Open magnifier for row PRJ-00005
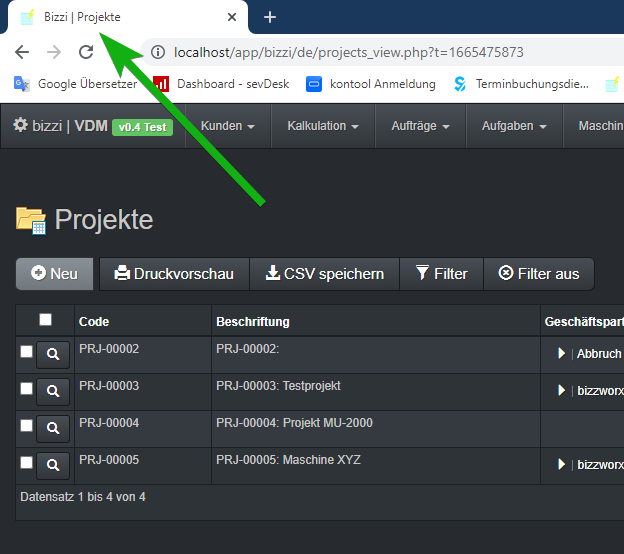This screenshot has width=624, height=554. (x=53, y=465)
